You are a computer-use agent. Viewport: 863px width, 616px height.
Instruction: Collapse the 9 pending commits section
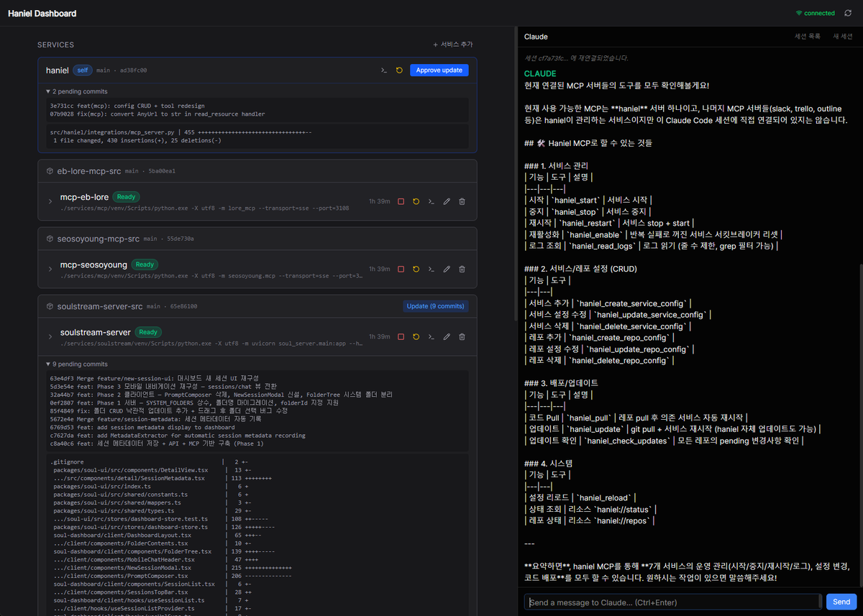76,364
